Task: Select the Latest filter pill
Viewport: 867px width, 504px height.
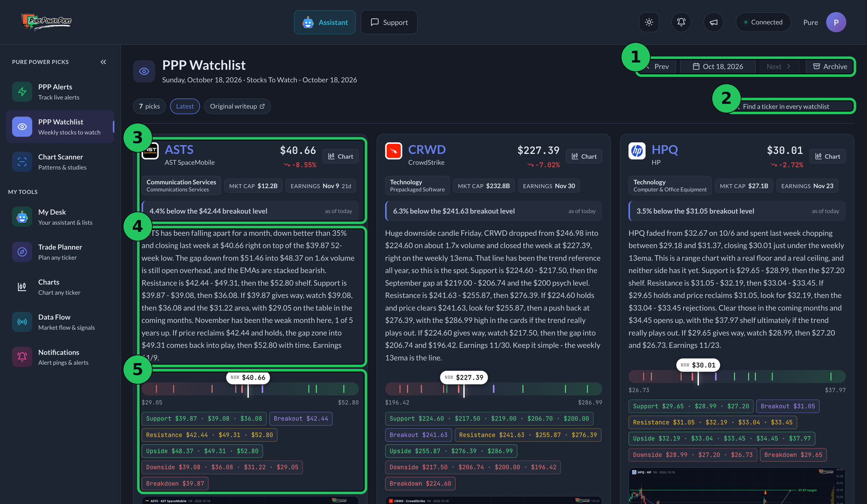Action: (185, 106)
